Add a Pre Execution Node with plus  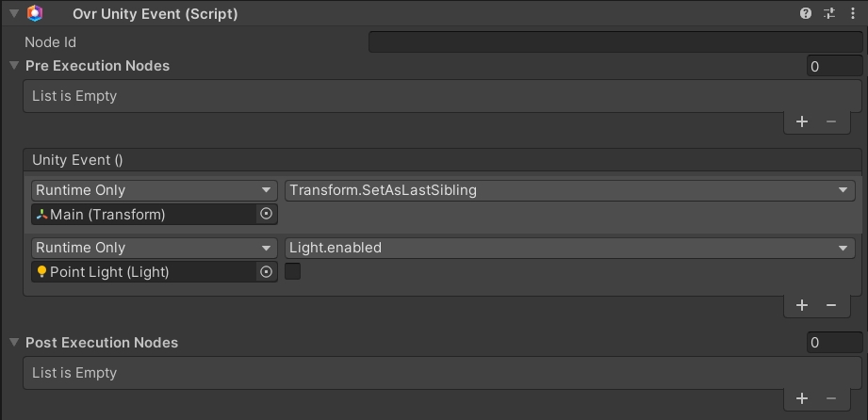click(x=802, y=121)
